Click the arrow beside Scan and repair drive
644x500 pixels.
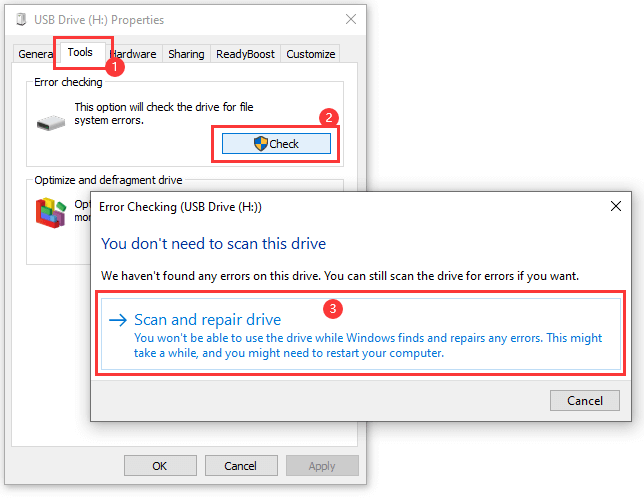(x=118, y=320)
